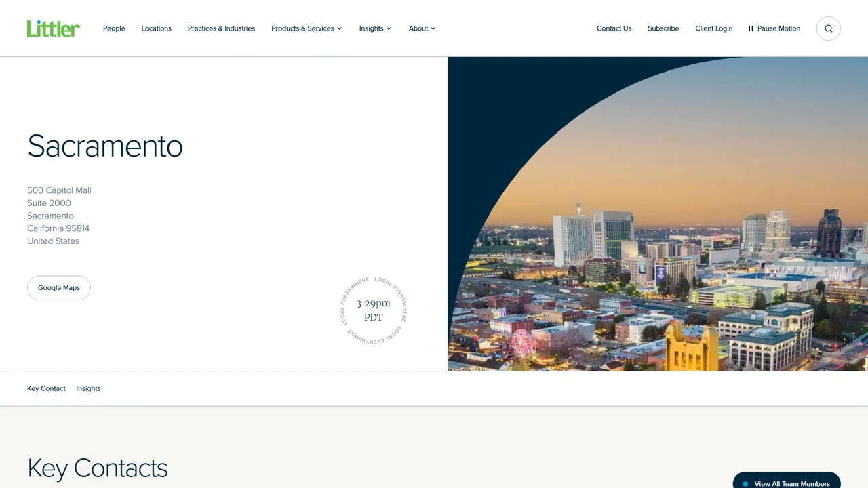Select the 500 Capitol Mall address line
Viewport: 868px width, 488px height.
[x=59, y=190]
